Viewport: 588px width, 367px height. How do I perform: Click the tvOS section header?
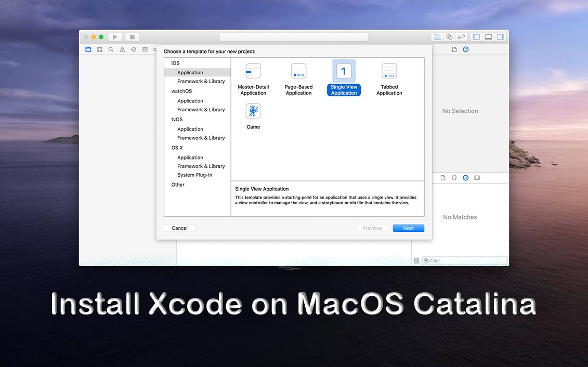click(x=177, y=119)
